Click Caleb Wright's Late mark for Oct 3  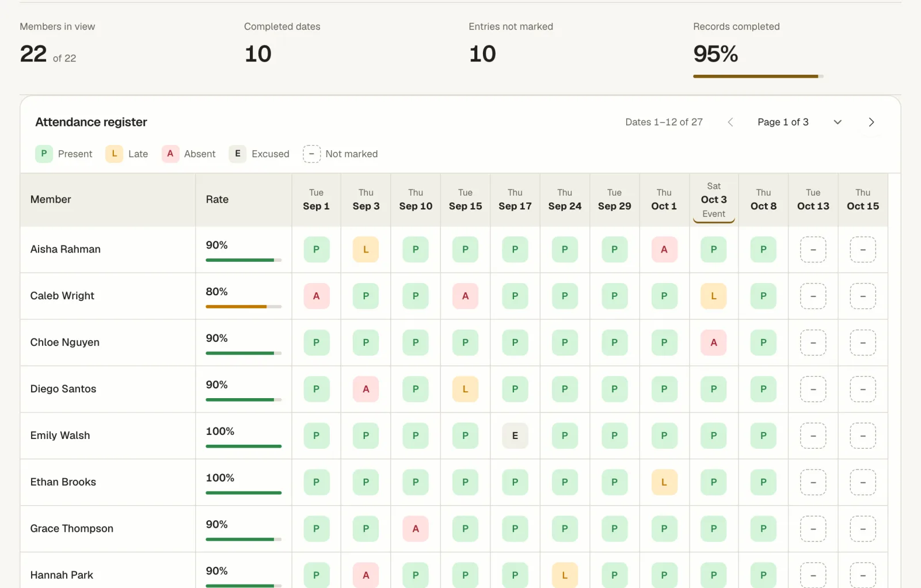[714, 296]
